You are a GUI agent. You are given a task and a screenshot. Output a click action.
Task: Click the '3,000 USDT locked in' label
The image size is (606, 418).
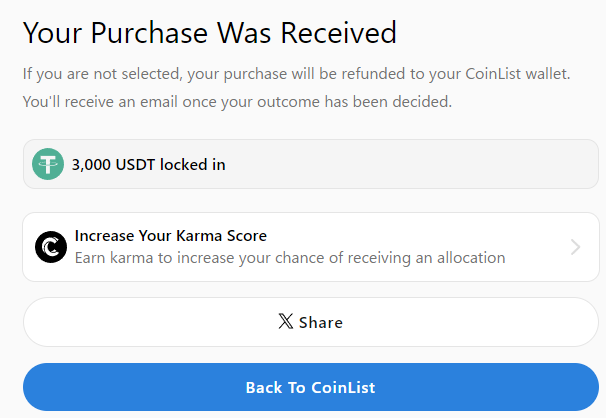pyautogui.click(x=149, y=165)
